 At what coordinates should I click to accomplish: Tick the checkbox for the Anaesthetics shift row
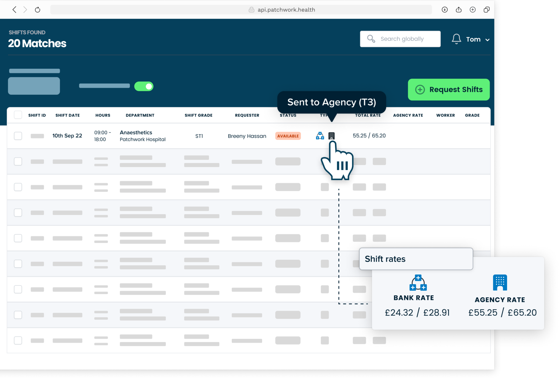point(18,136)
